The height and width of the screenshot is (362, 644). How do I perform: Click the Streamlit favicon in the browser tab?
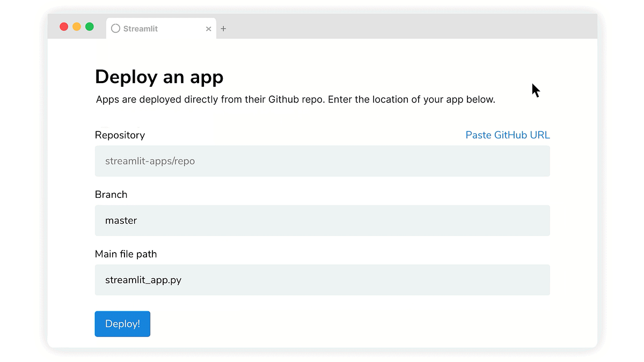(115, 28)
